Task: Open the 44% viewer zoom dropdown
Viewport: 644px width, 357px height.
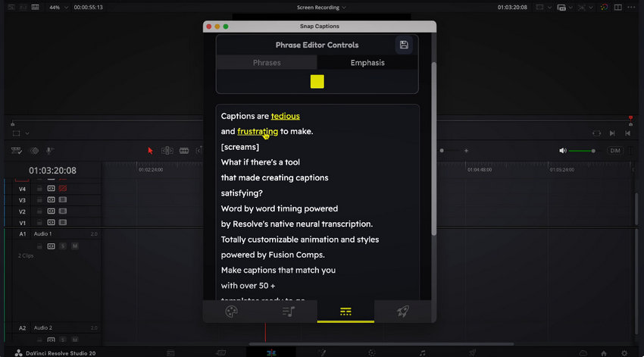Action: click(x=59, y=8)
